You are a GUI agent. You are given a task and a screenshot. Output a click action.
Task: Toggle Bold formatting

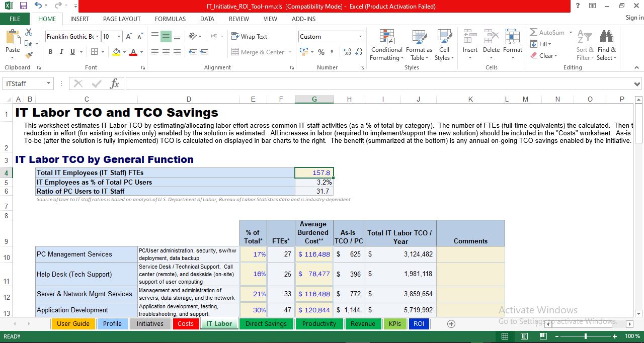[x=50, y=52]
